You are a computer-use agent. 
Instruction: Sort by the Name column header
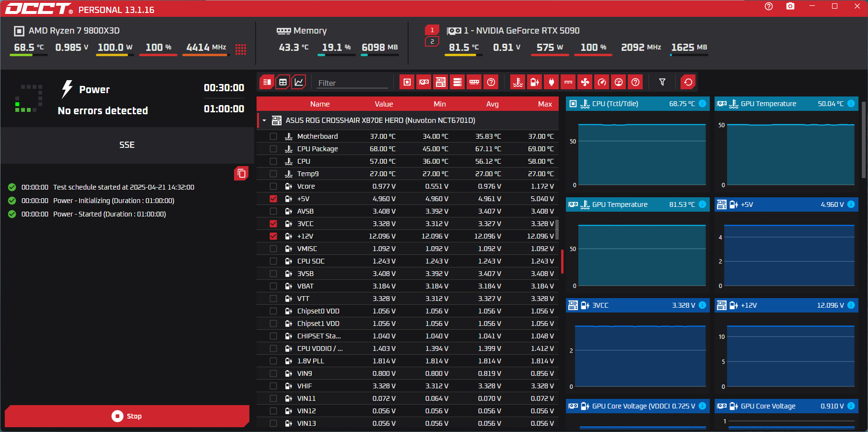click(x=320, y=104)
